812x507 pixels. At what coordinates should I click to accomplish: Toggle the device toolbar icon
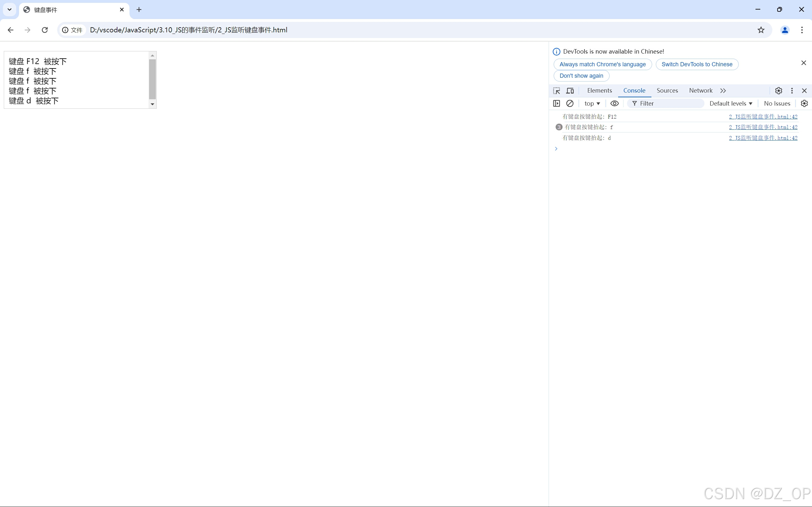[570, 91]
